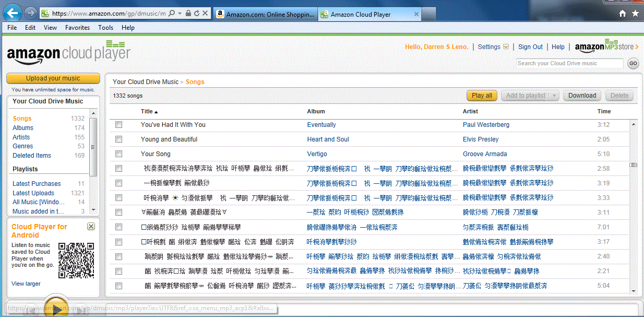Open the Favorites menu
The image size is (644, 317).
pos(77,28)
